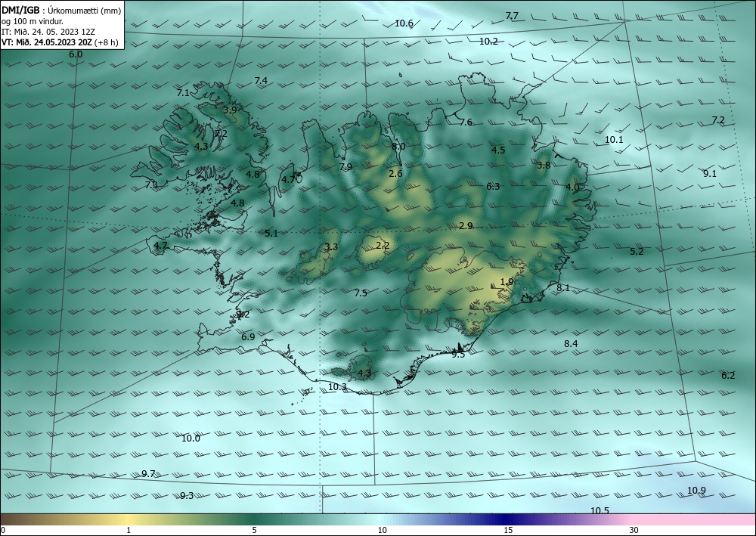Click the 10.6 value at the top

(x=404, y=23)
